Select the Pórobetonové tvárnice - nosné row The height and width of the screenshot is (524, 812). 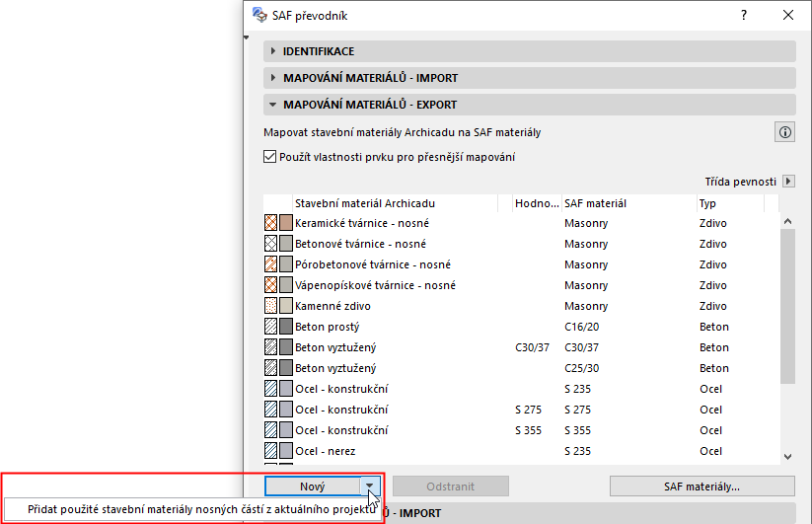(x=521, y=264)
